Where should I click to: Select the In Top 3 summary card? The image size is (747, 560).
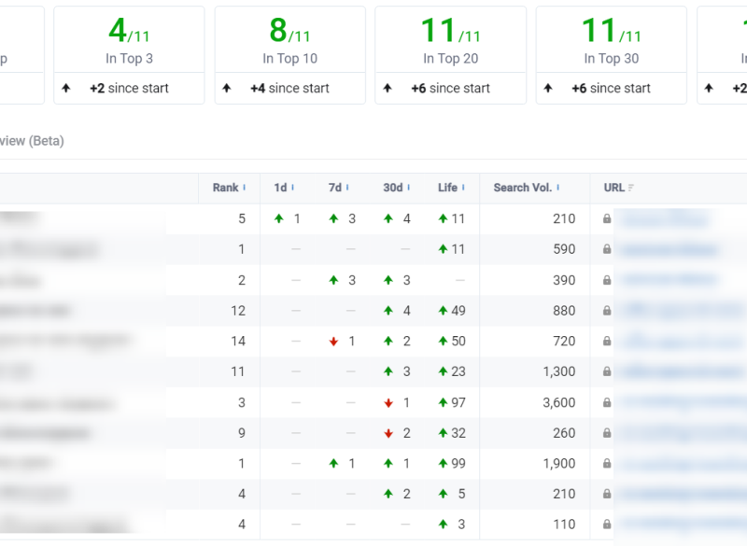[129, 42]
